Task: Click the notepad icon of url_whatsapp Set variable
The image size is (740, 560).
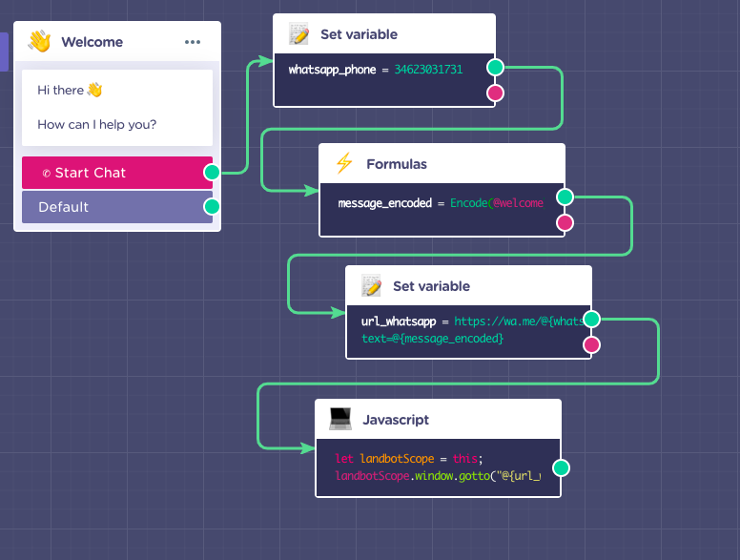Action: [371, 285]
